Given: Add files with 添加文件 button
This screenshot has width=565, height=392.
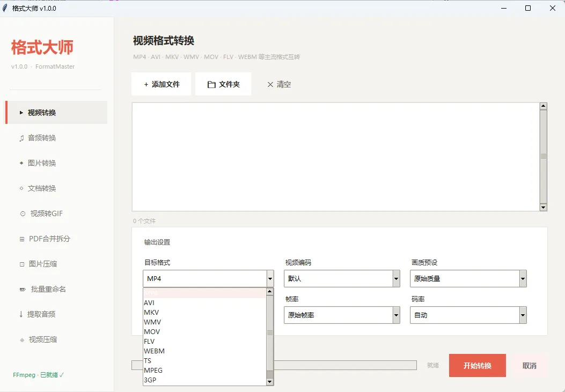Looking at the screenshot, I should pos(161,84).
